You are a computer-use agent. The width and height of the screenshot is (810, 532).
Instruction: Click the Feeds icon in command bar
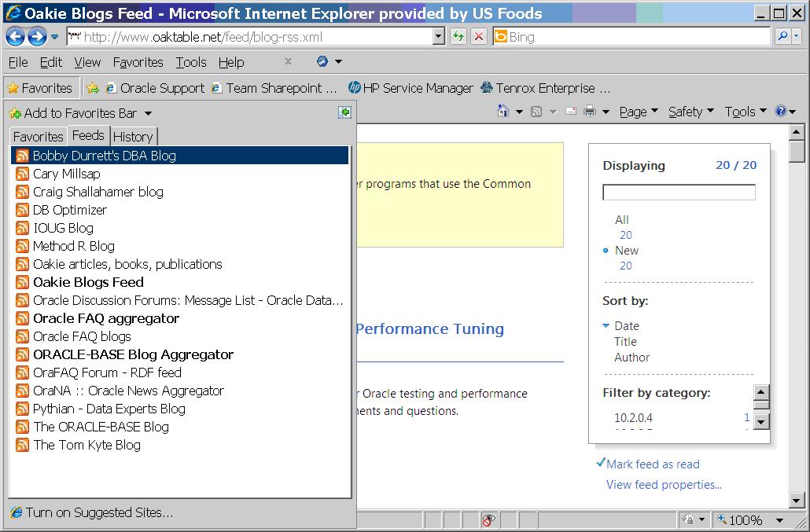[537, 112]
